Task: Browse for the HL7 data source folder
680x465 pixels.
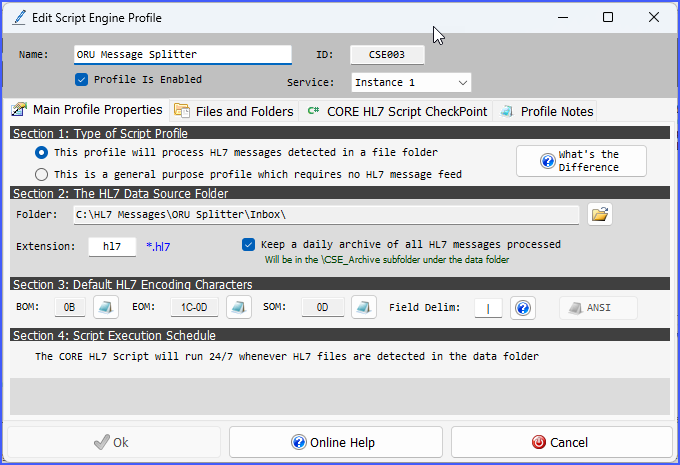Action: (x=600, y=214)
